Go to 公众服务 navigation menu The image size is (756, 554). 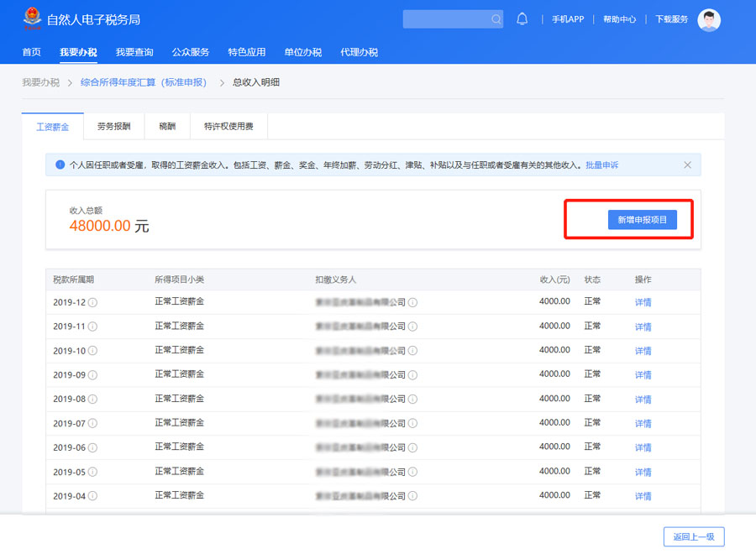click(x=191, y=52)
